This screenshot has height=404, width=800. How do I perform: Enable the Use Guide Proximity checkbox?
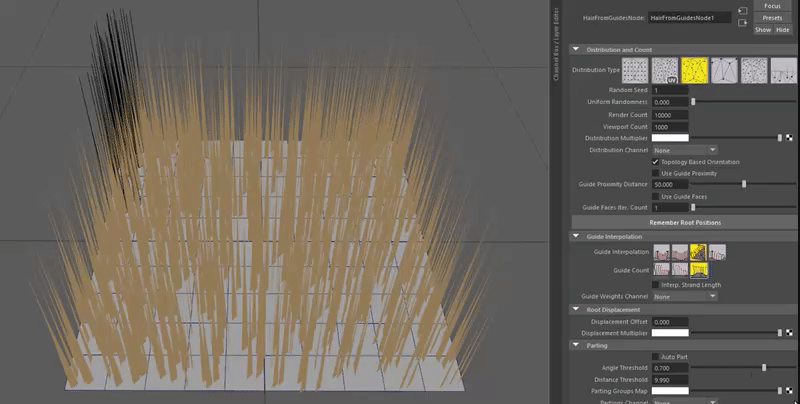655,173
